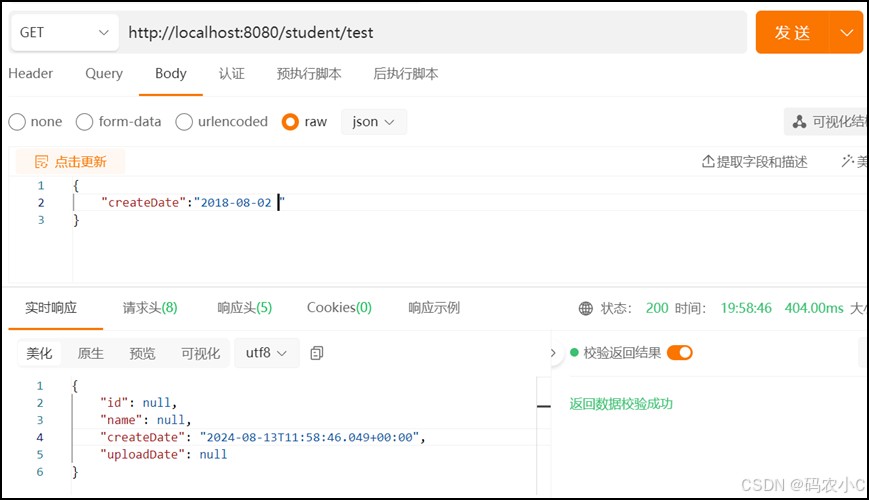The width and height of the screenshot is (869, 500).
Task: Click the 404.00ms response time
Action: click(814, 308)
